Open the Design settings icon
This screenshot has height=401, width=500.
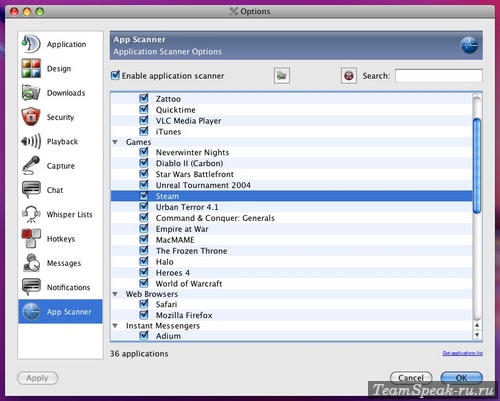31,68
